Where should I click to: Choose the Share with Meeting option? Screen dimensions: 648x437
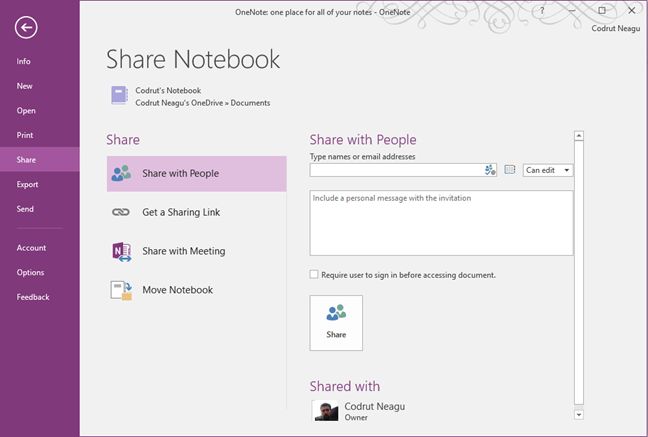(x=196, y=251)
